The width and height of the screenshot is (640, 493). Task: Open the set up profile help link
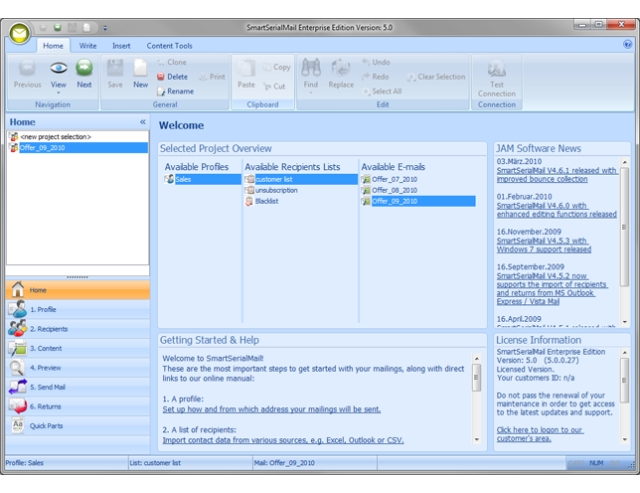(x=271, y=409)
